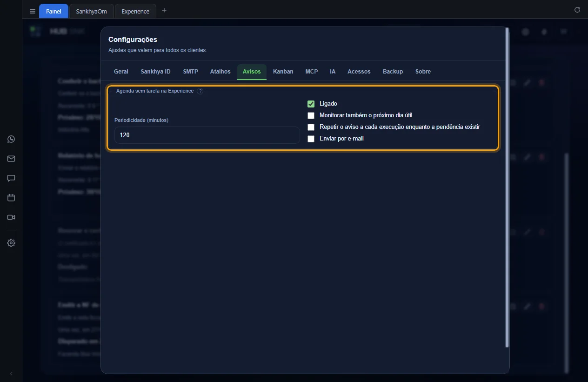Open the calendar sidebar icon
The image size is (588, 382).
(x=11, y=198)
